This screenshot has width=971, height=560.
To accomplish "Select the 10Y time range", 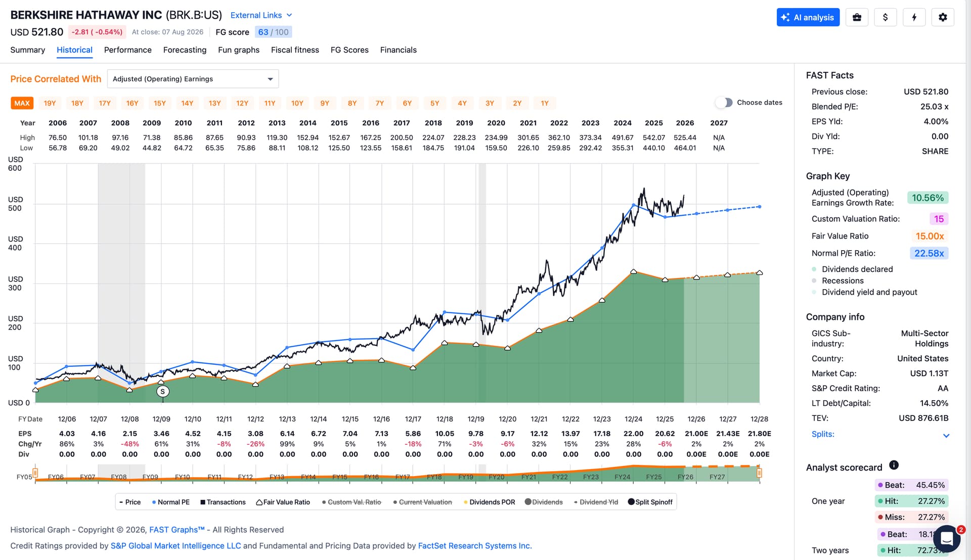I will coord(297,103).
